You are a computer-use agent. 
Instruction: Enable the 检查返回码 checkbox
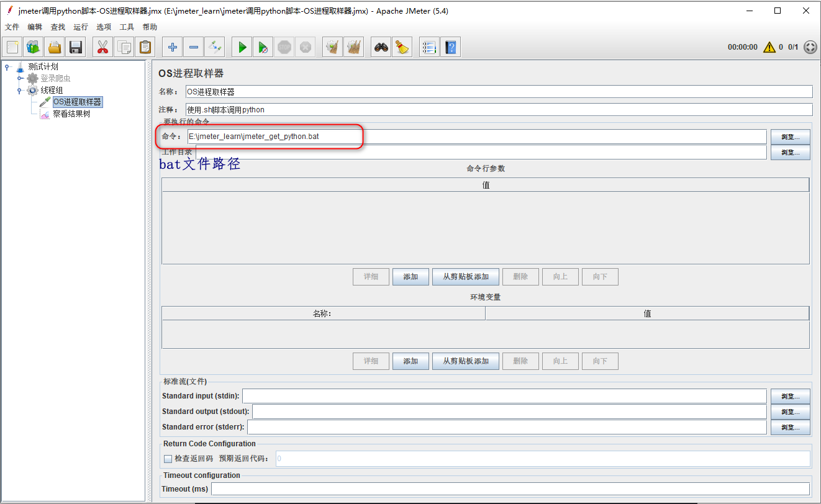click(168, 459)
